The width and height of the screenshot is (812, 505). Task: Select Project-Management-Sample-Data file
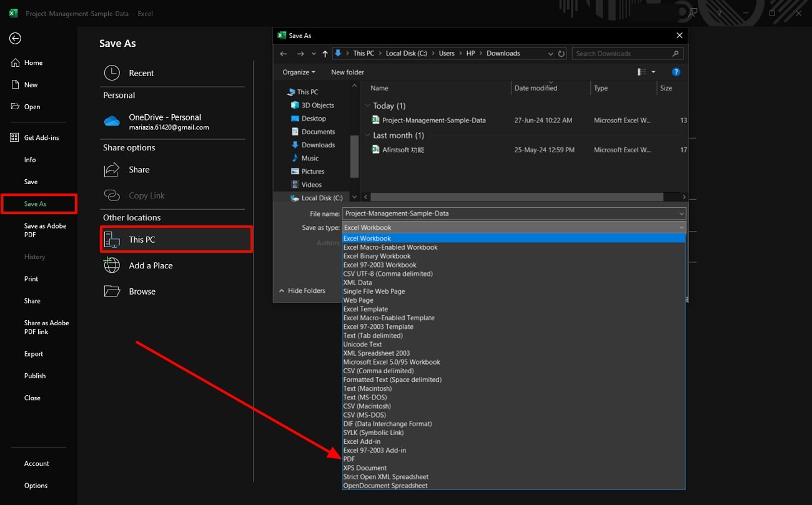434,120
